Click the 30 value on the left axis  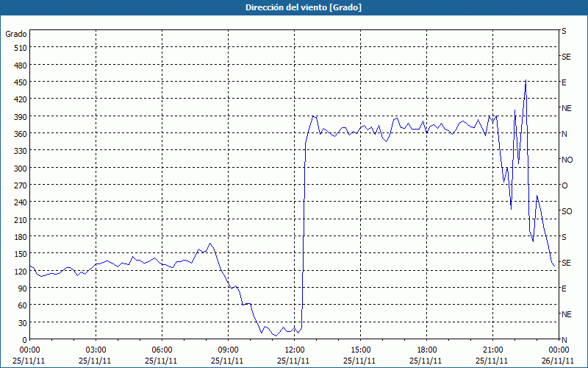tap(23, 323)
